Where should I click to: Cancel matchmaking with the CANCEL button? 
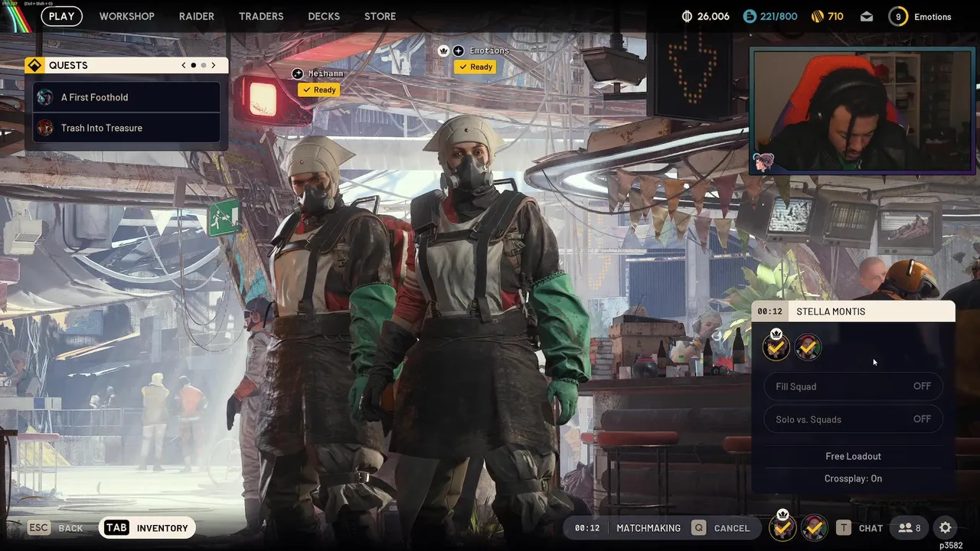[732, 528]
